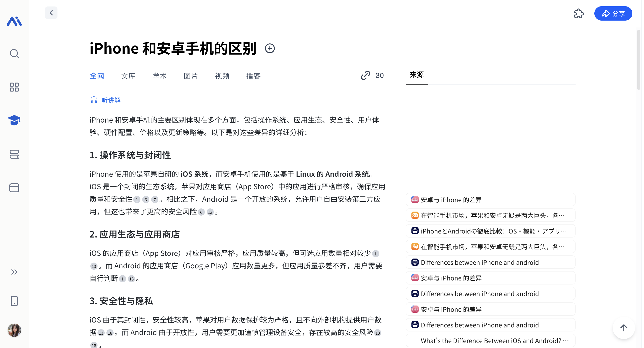Viewport: 644px width, 348px height.
Task: Open the user avatar profile picture
Action: pos(14,330)
